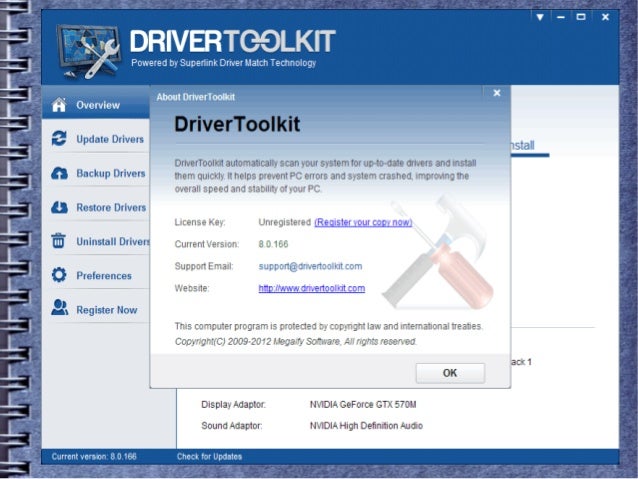
Task: Open the http://www.drivertoolkit.com website link
Action: [x=312, y=288]
